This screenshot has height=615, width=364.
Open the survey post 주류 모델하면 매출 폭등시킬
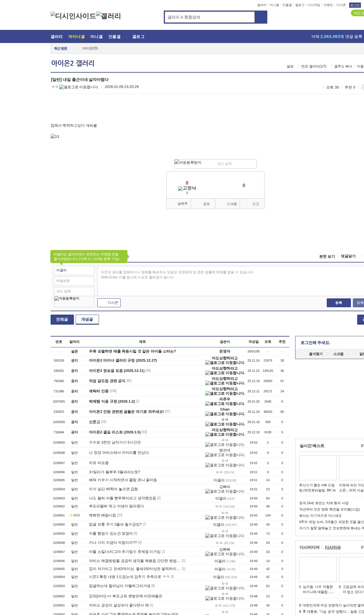(133, 351)
